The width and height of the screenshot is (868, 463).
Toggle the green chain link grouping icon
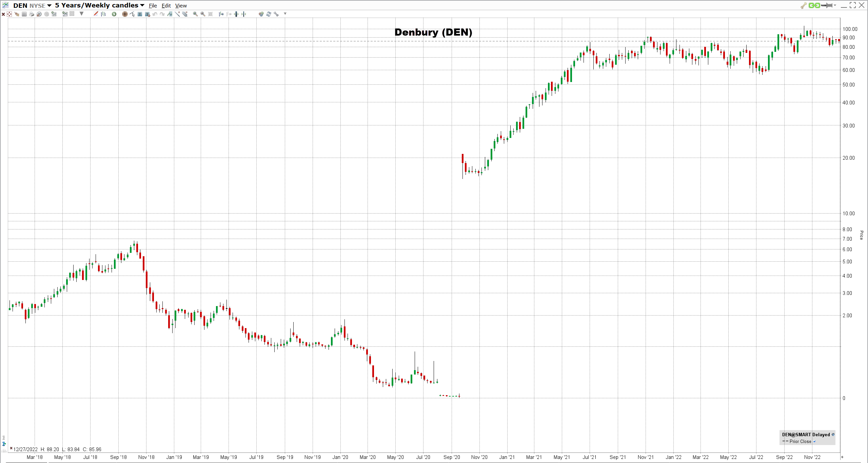(814, 5)
